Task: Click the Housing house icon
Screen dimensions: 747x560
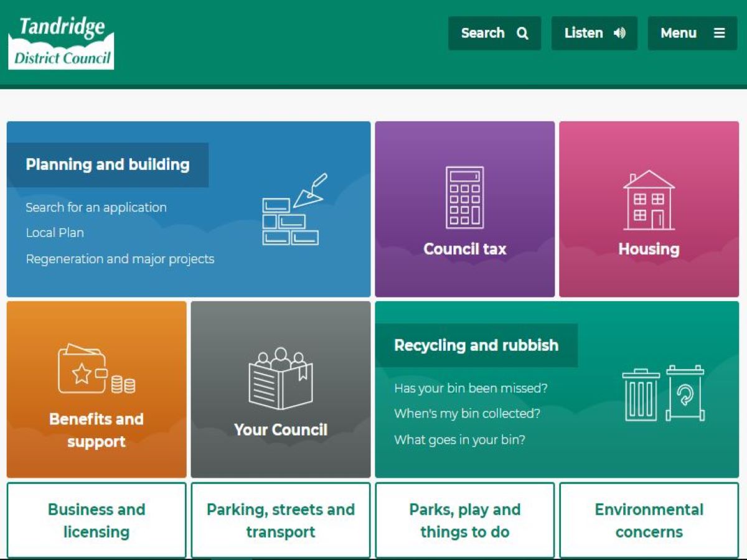Action: pyautogui.click(x=649, y=200)
